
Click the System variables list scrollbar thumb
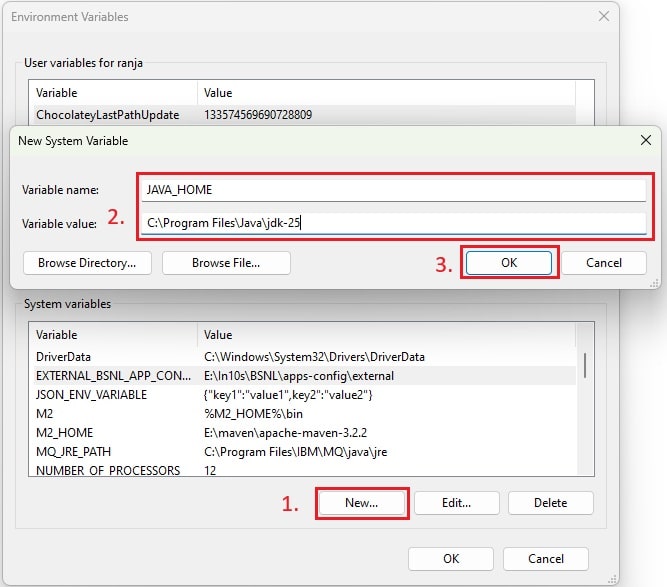[585, 365]
